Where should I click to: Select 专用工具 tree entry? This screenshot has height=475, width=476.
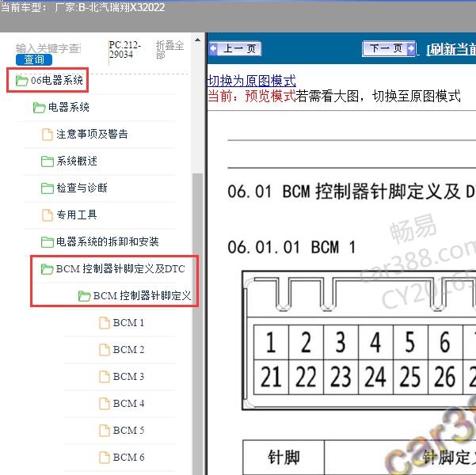77,215
